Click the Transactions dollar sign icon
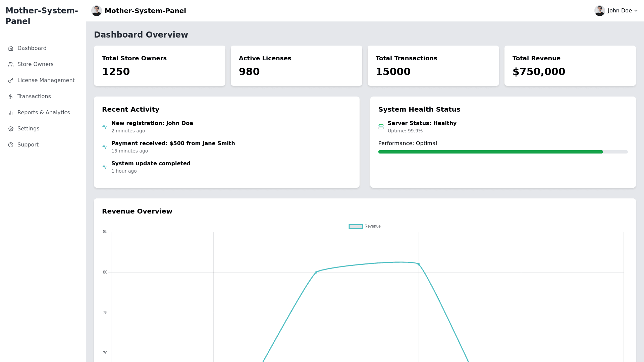The width and height of the screenshot is (644, 362). 11,97
